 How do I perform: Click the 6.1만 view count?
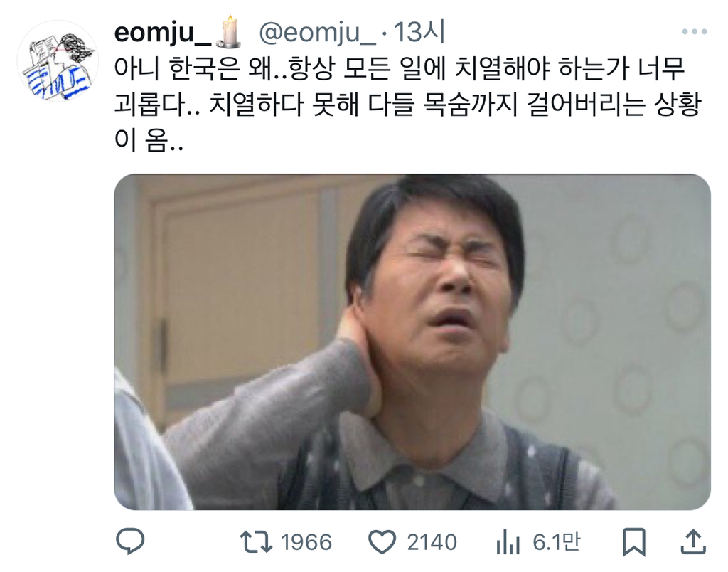click(556, 542)
